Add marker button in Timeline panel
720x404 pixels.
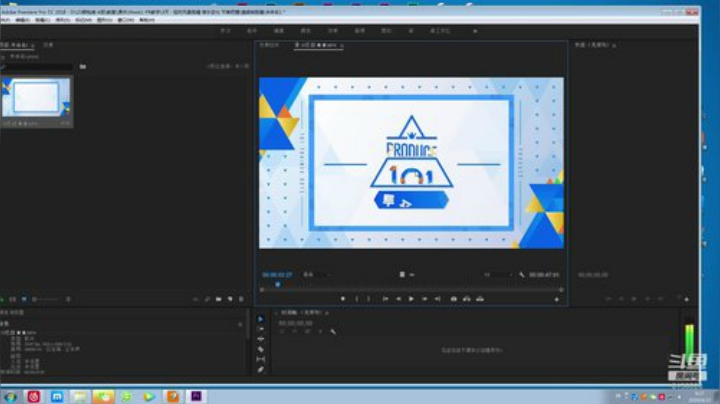320,331
